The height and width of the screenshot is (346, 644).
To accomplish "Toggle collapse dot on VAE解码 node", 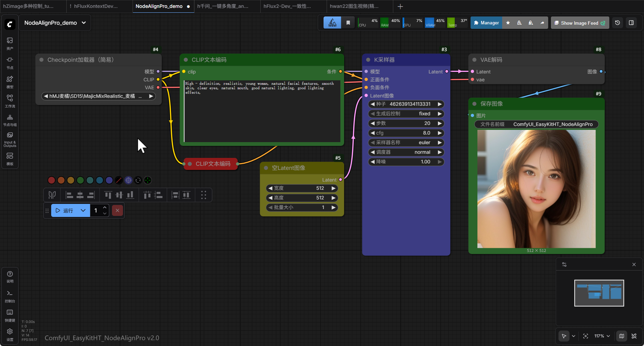I will [474, 60].
